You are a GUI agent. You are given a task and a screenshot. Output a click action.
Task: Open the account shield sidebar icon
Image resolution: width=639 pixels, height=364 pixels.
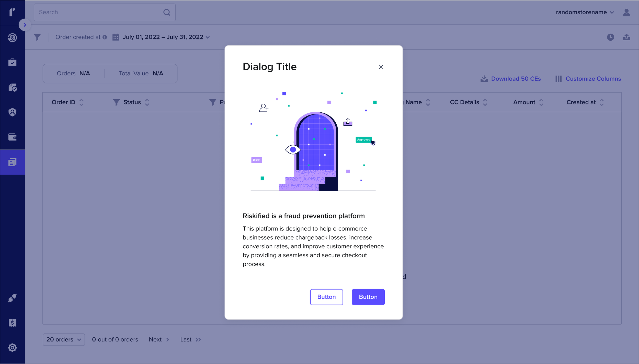click(12, 112)
